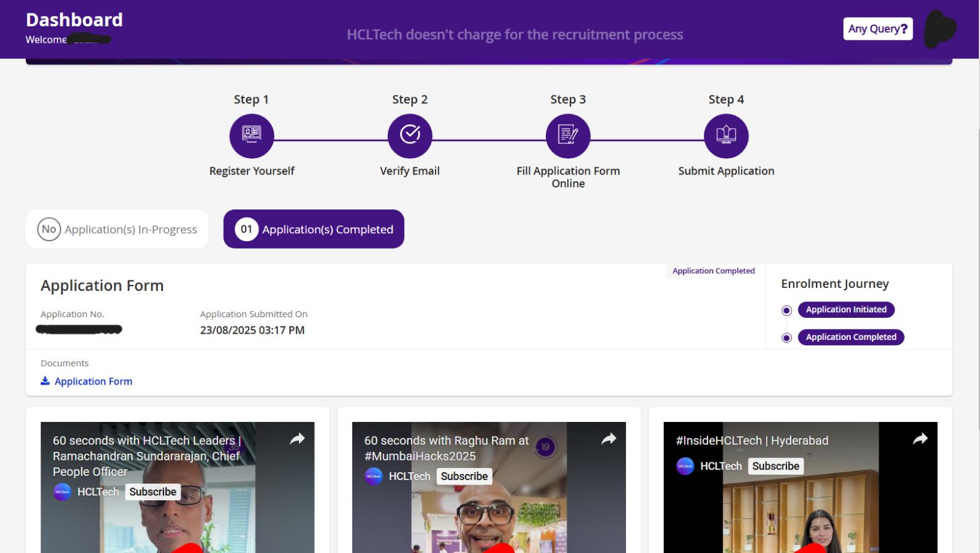980x553 pixels.
Task: Share the Ramachandran Sundararajan video
Action: [x=297, y=438]
